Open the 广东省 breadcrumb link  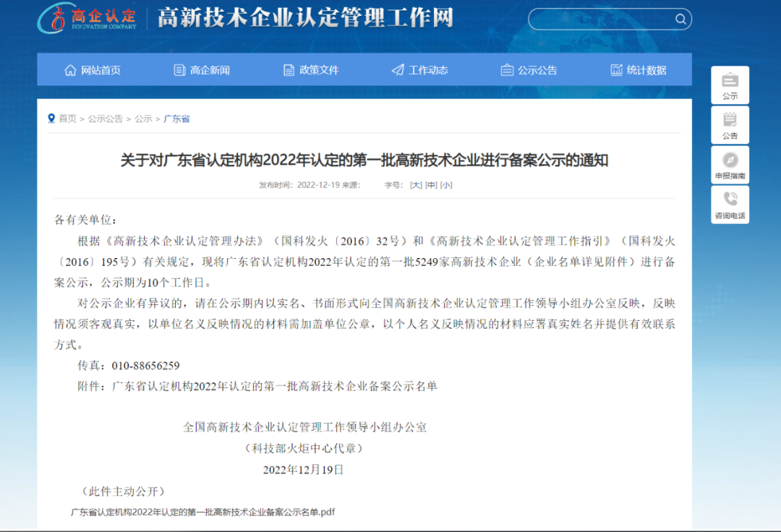(176, 119)
